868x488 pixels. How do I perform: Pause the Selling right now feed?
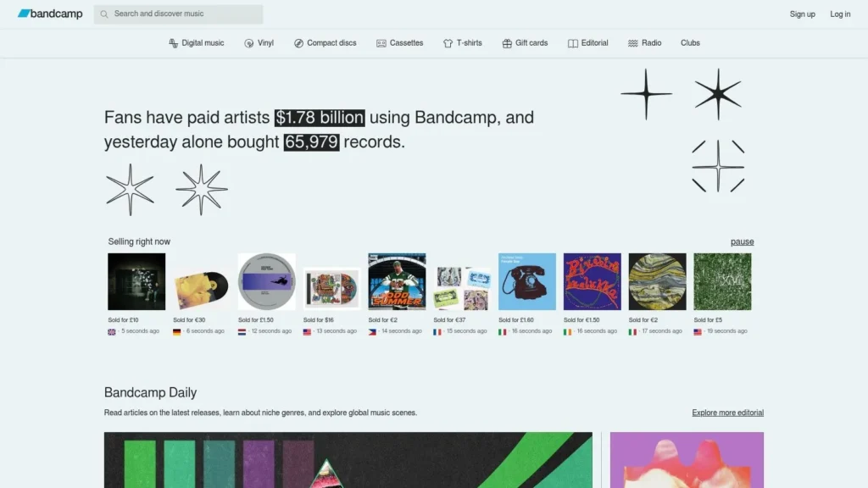[742, 241]
